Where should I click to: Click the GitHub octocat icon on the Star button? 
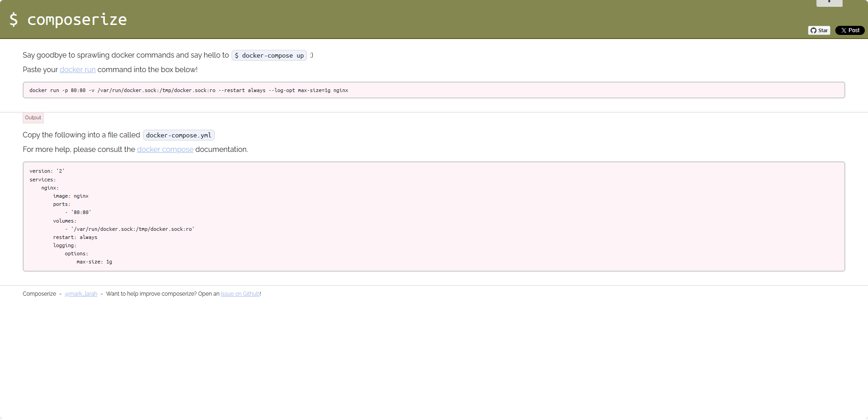coord(814,30)
